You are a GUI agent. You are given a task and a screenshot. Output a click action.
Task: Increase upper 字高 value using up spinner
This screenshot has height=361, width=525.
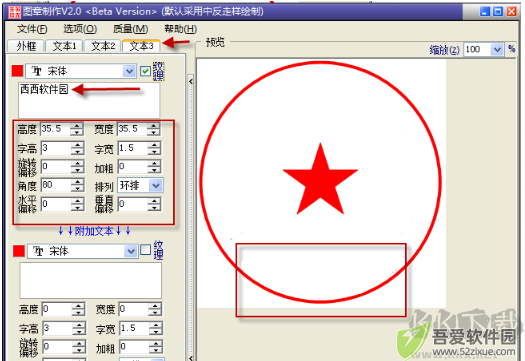click(x=78, y=145)
